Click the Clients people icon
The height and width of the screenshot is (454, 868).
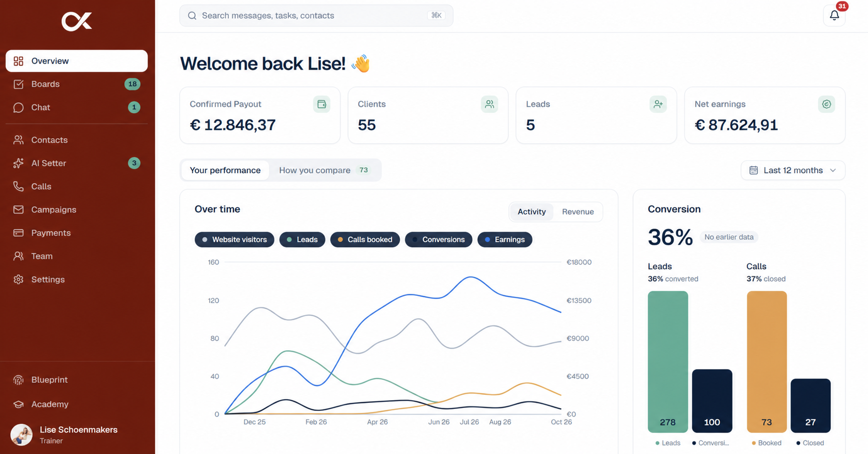[489, 104]
